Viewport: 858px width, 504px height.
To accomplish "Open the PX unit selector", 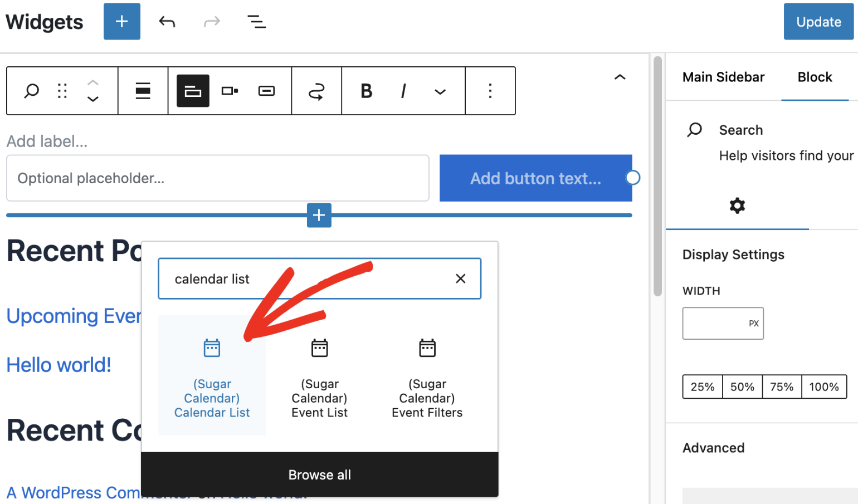I will [754, 324].
